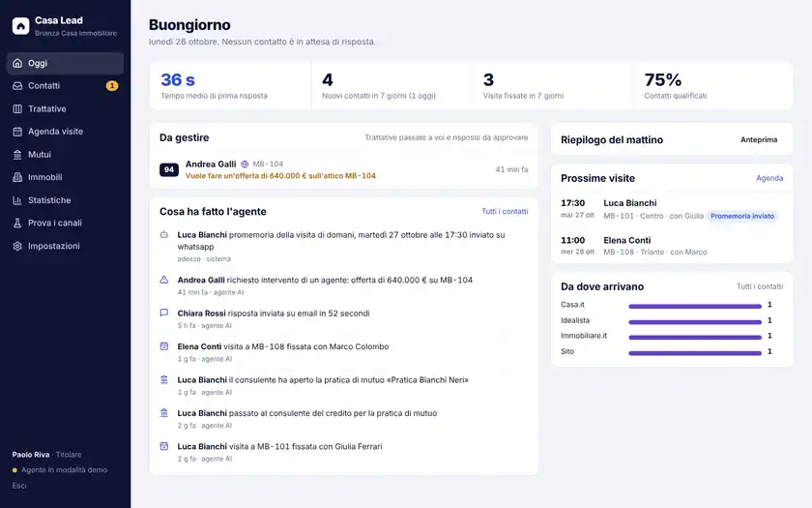Image resolution: width=812 pixels, height=508 pixels.
Task: Open the Anteprima button for Riepilogo del mattino
Action: [759, 139]
